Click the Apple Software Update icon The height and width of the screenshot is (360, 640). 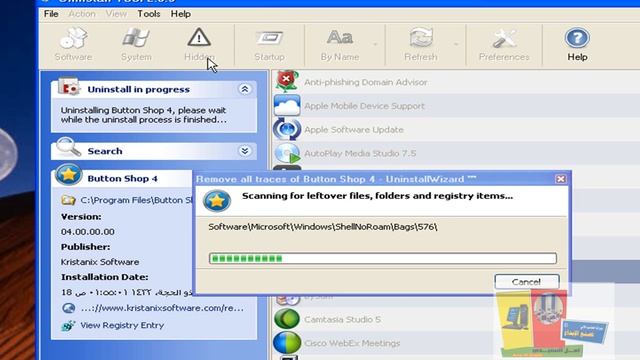(x=287, y=129)
